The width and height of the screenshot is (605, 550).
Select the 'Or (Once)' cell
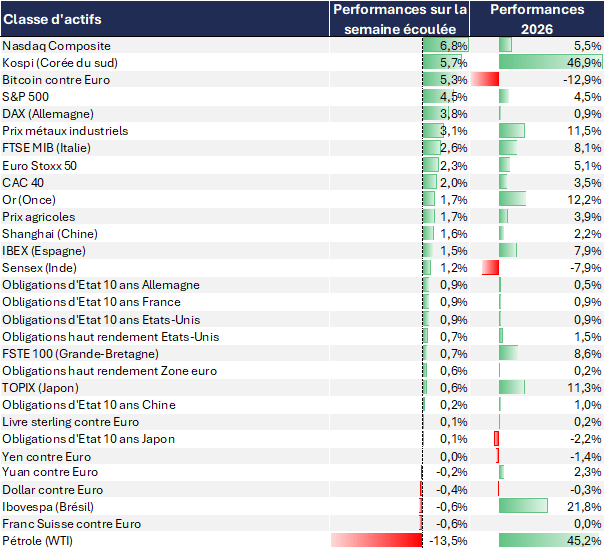(x=29, y=200)
